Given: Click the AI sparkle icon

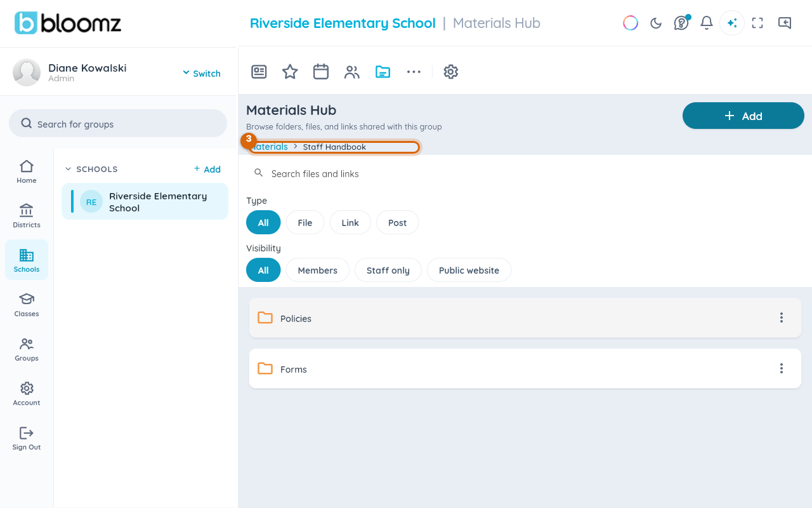Looking at the screenshot, I should [732, 23].
